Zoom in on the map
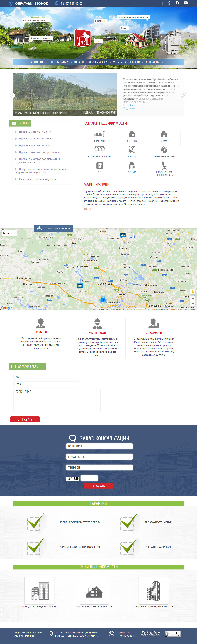197x644 pixels. pos(193,299)
